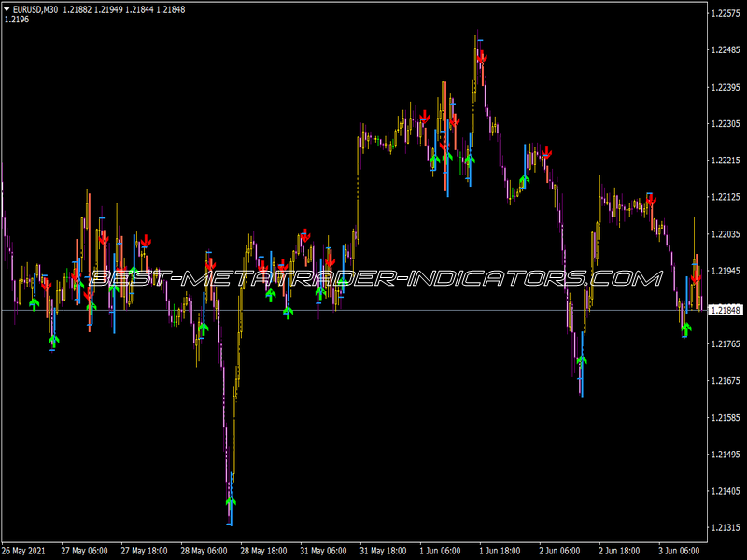Click the green buy arrow at the 2 Jun low

click(582, 361)
